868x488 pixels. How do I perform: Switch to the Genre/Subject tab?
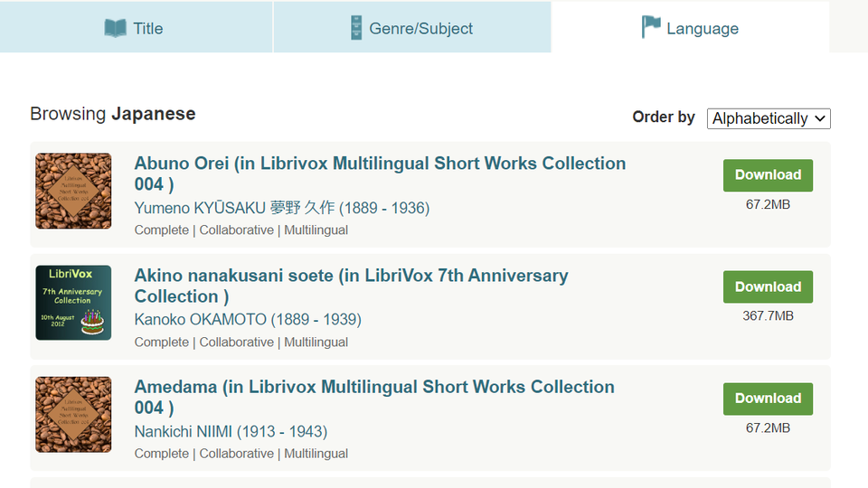(412, 27)
